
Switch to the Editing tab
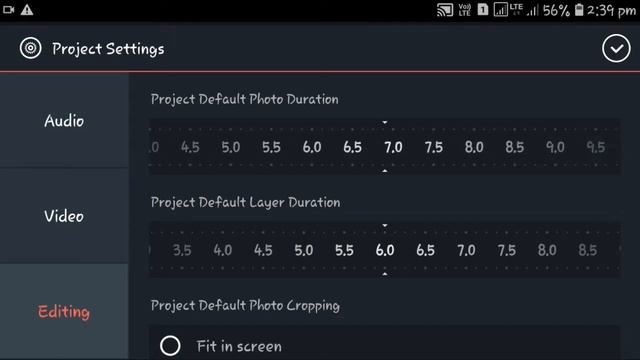coord(64,312)
